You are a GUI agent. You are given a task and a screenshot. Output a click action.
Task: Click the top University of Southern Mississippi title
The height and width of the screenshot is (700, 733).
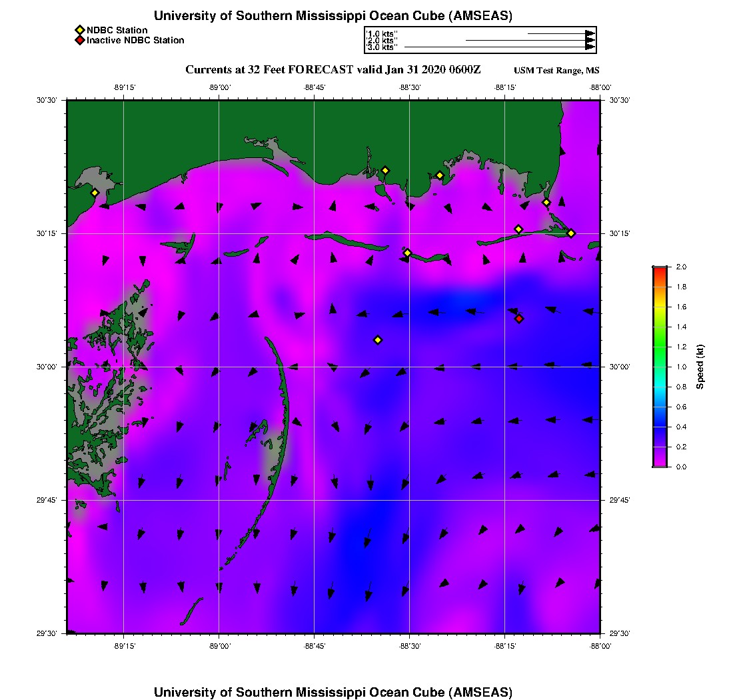(x=333, y=16)
